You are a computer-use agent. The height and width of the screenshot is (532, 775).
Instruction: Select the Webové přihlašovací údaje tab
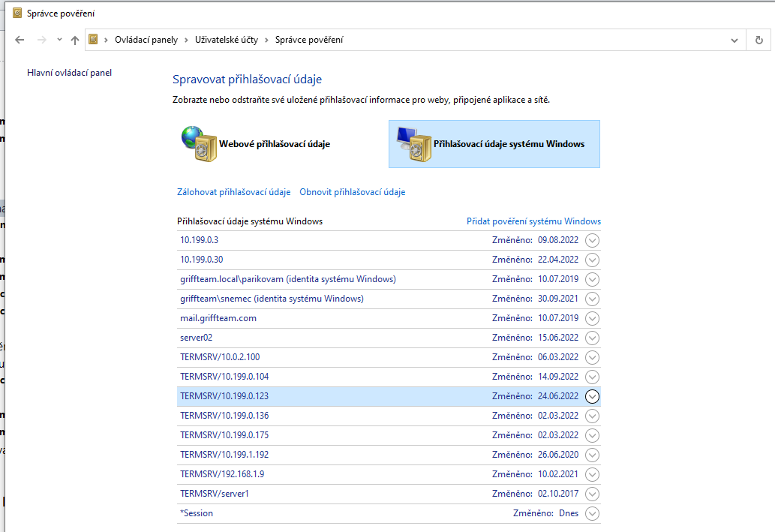click(274, 144)
